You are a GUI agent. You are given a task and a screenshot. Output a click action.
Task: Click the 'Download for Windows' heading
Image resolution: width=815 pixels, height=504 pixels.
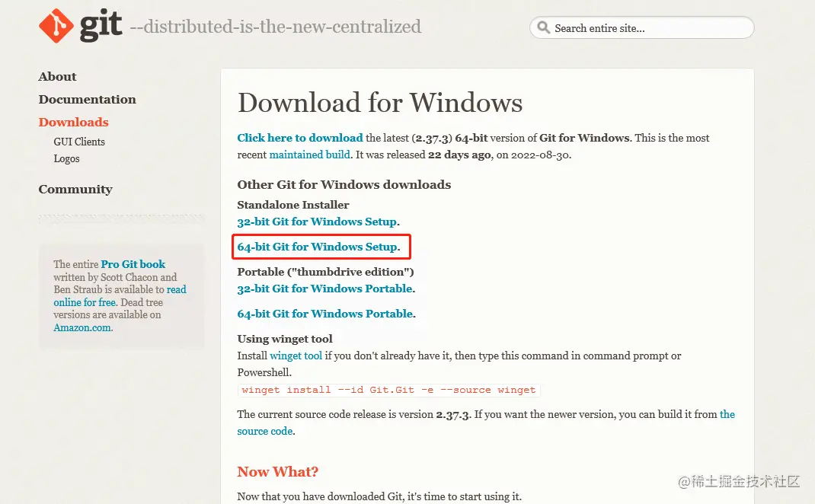tap(380, 102)
